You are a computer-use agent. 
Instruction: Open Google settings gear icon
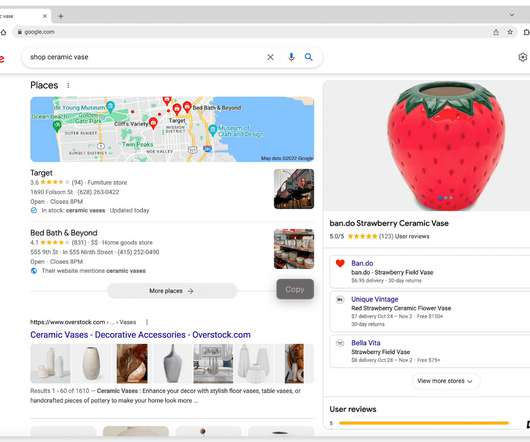point(523,57)
